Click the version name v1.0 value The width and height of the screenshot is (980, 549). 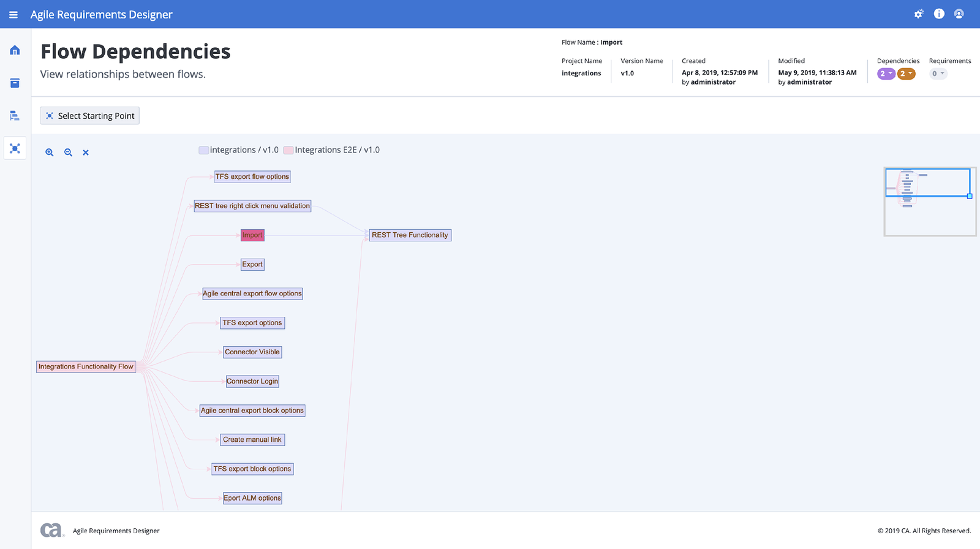coord(627,74)
